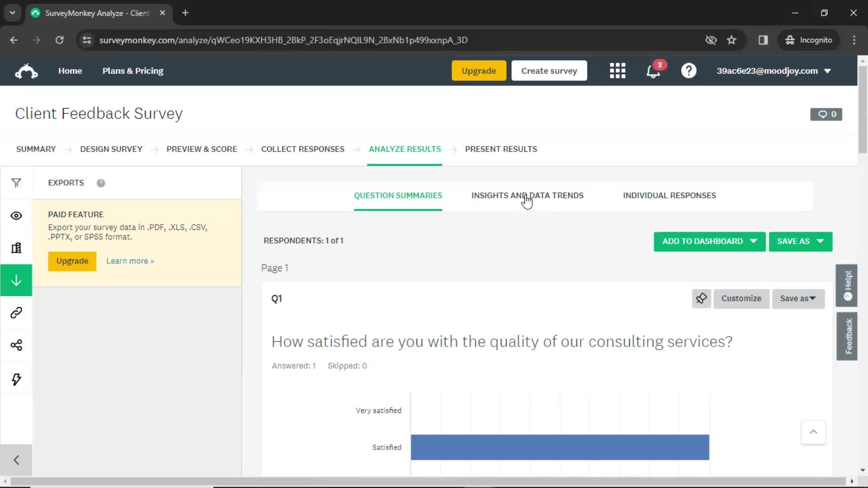Select the eye/preview icon in sidebar

(16, 216)
